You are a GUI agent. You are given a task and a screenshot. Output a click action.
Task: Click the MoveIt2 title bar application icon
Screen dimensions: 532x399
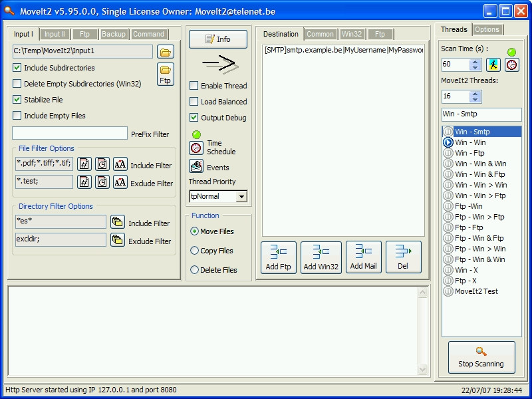click(x=9, y=11)
